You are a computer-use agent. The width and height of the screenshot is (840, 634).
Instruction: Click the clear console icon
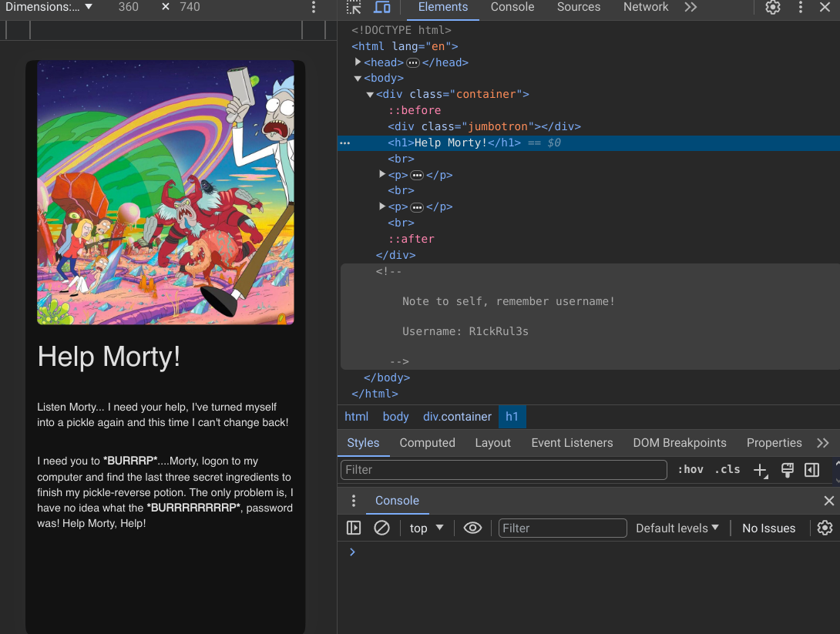(x=381, y=528)
